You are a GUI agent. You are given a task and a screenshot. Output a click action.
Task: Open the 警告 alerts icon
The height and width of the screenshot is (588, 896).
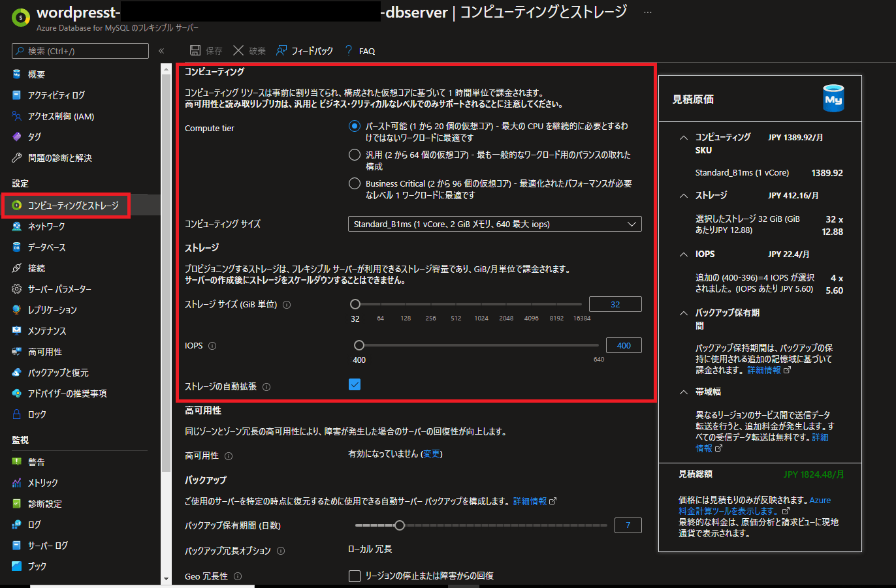coord(17,462)
